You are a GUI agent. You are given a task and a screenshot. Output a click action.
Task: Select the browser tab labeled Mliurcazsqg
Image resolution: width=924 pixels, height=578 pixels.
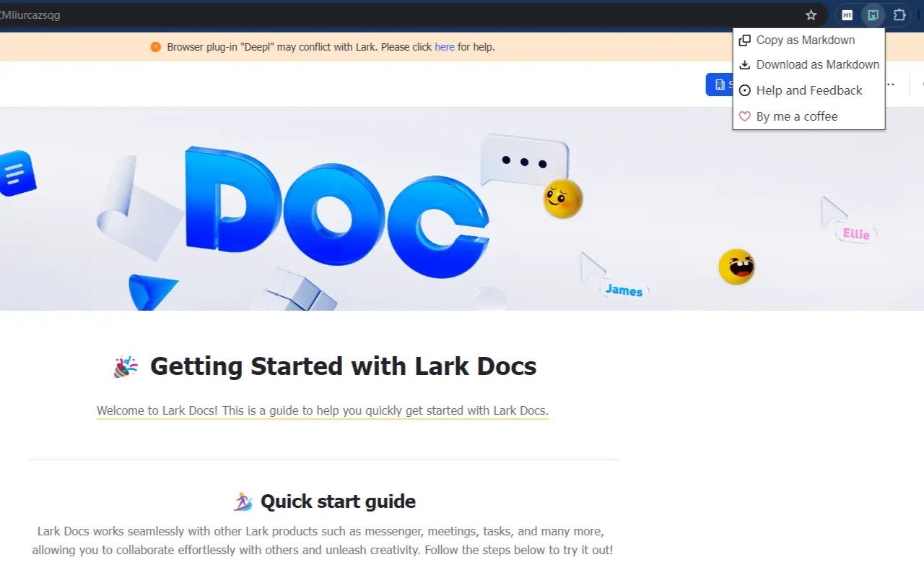(30, 14)
